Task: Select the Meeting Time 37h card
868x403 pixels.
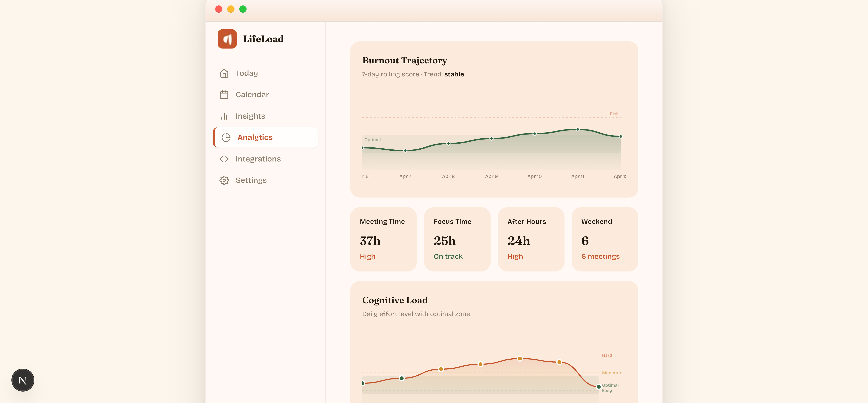Action: 383,239
